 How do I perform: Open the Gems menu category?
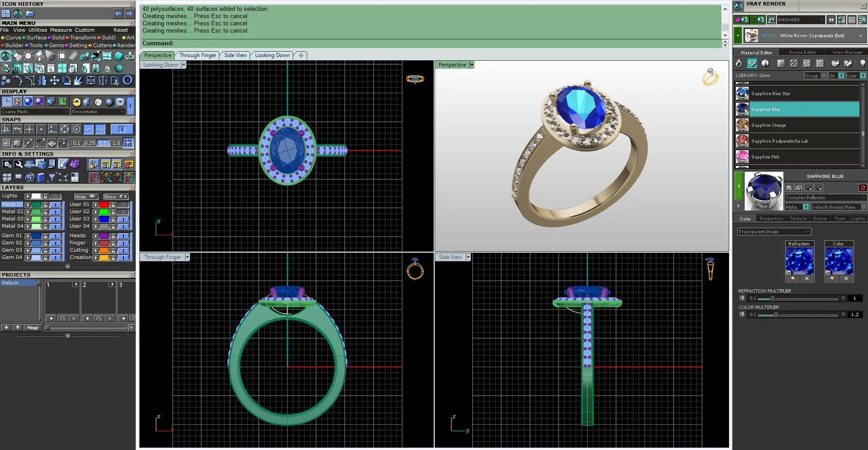pos(56,45)
